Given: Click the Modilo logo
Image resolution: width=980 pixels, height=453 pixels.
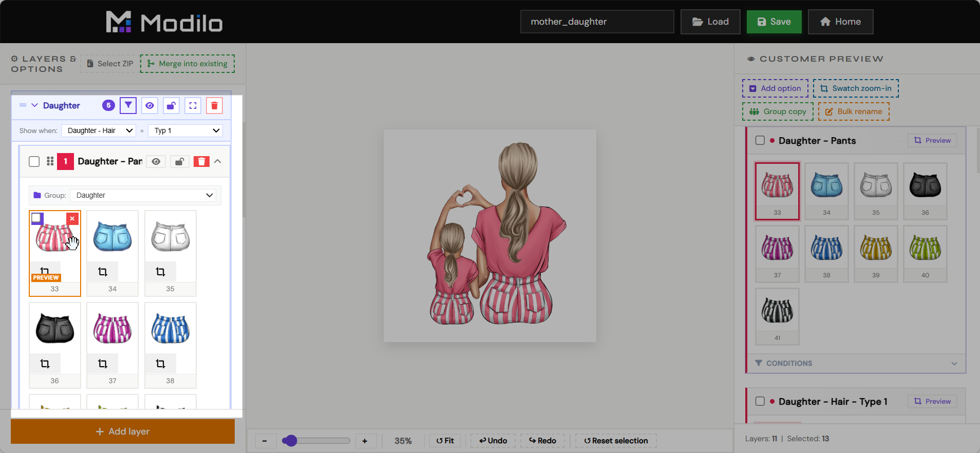Looking at the screenshot, I should click(x=164, y=22).
